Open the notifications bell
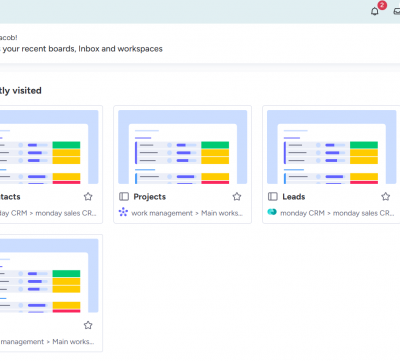 click(x=375, y=11)
